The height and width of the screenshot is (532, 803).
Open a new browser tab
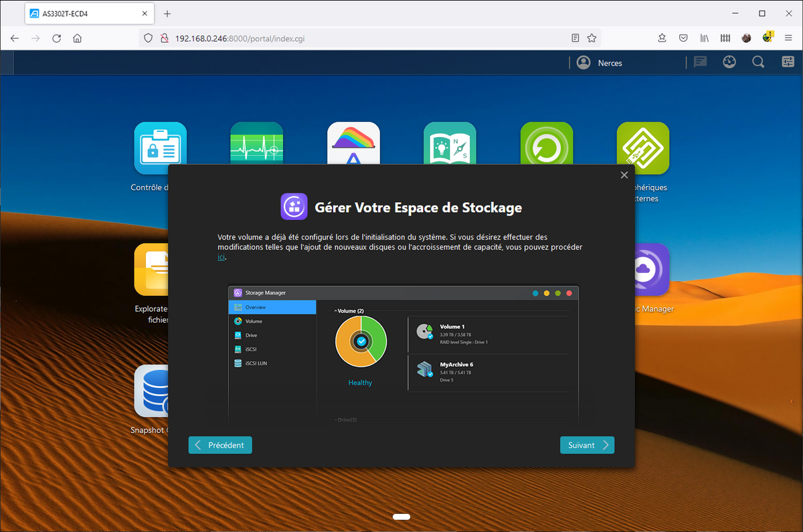[167, 13]
